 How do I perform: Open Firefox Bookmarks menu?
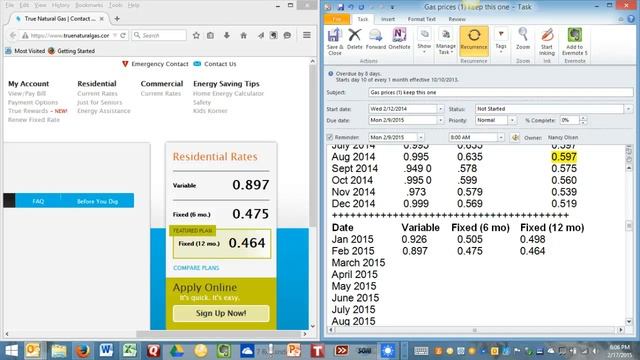[89, 5]
